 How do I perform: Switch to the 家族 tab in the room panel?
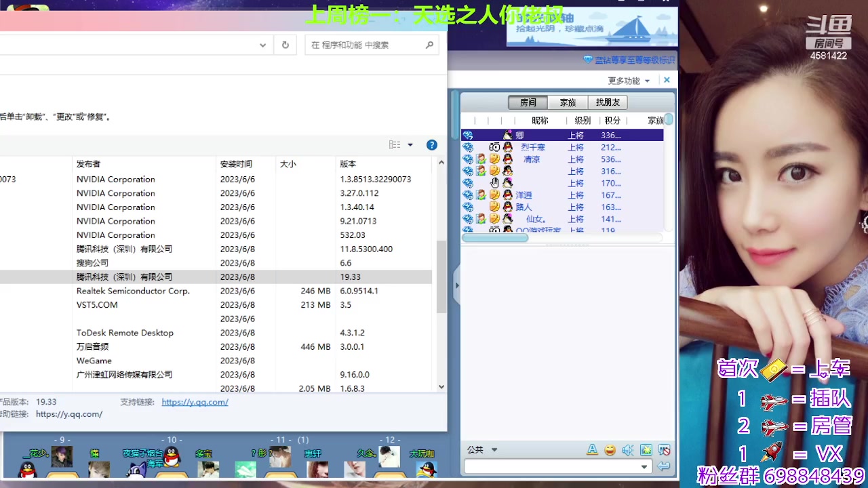(568, 102)
